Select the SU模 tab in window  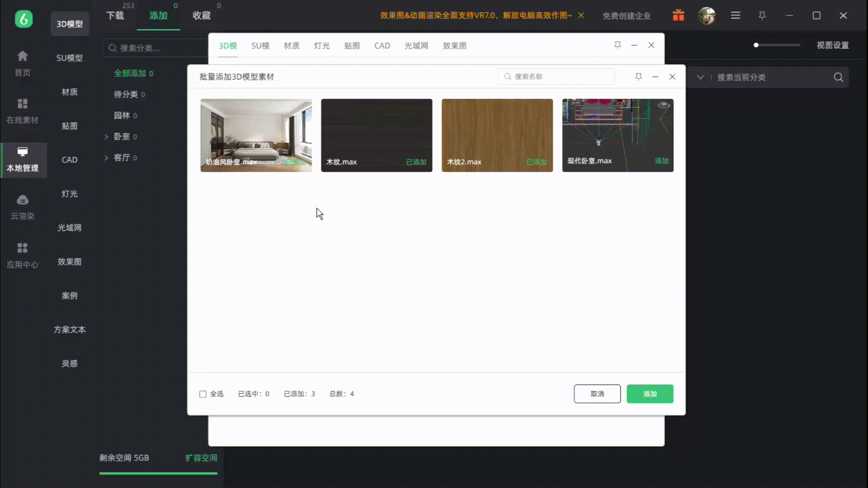[260, 46]
